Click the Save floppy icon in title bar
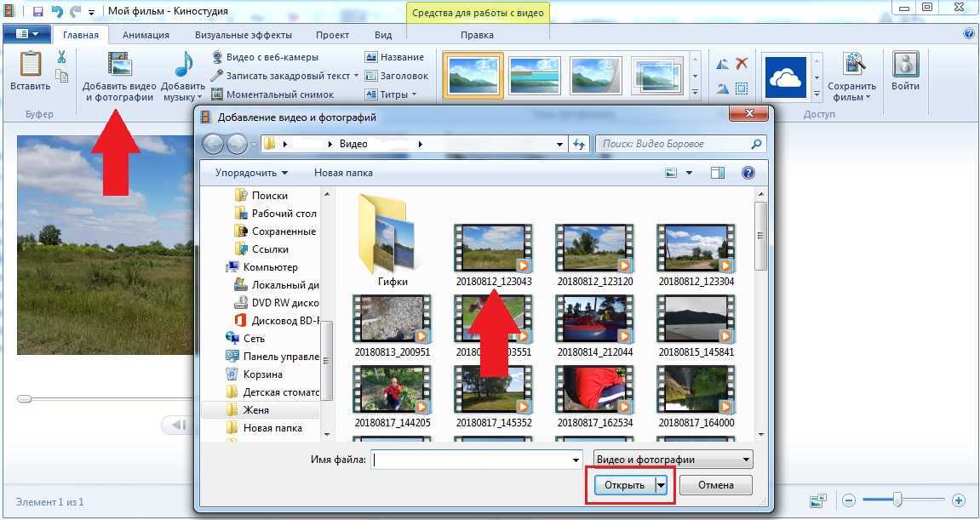The height and width of the screenshot is (520, 980). tap(37, 11)
